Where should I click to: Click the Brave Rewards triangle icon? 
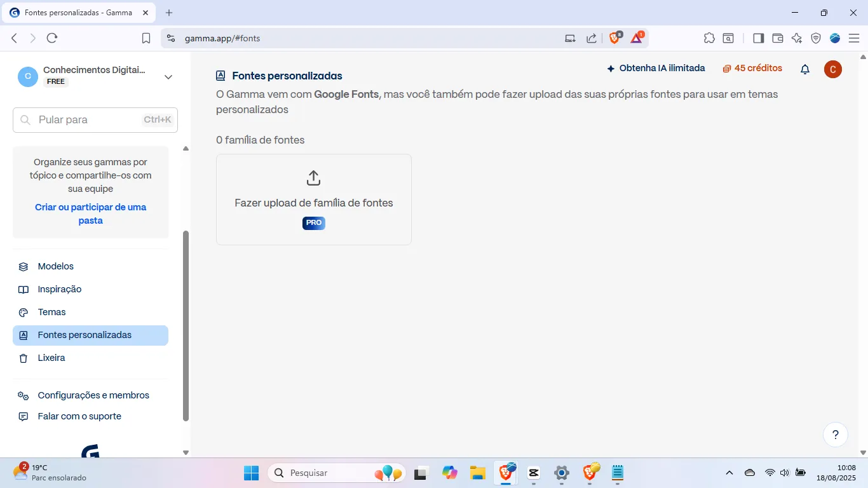(637, 37)
